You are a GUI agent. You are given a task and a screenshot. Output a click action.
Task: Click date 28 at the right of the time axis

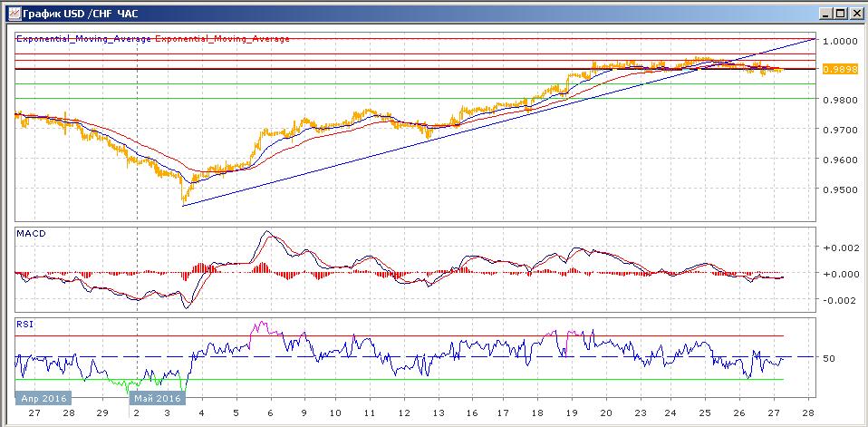point(808,413)
